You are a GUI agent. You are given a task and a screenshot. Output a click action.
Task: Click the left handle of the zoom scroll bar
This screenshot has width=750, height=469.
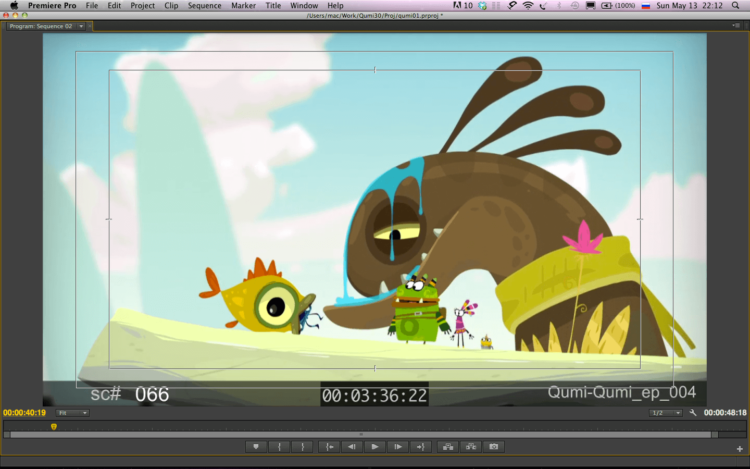point(7,435)
